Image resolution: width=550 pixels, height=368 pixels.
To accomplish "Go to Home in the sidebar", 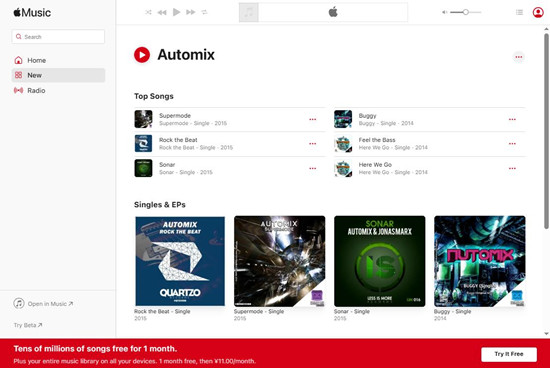I will [58, 60].
